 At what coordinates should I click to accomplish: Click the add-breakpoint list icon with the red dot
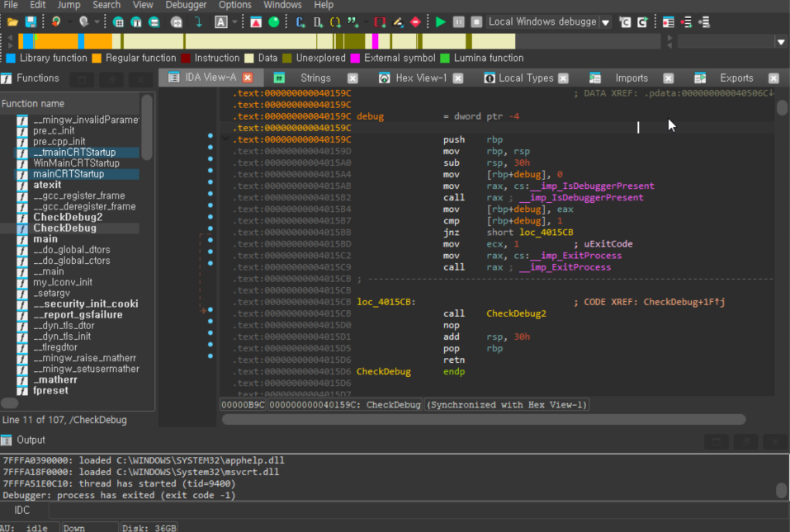pyautogui.click(x=686, y=22)
